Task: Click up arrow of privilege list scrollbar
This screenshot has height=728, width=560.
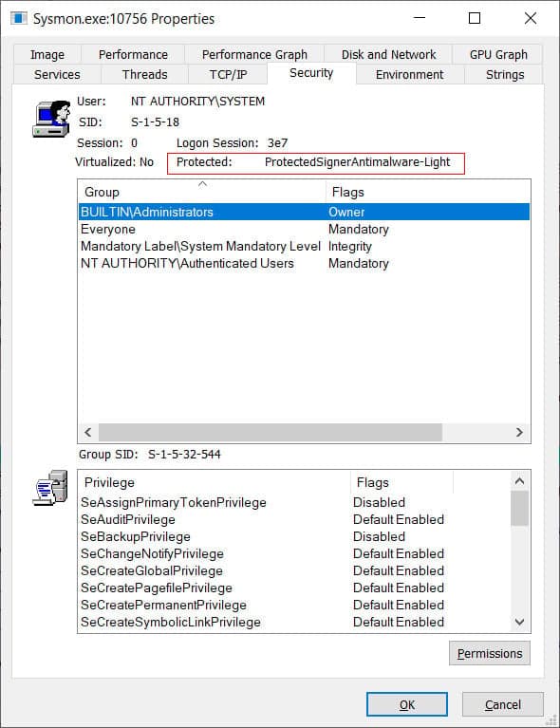Action: (519, 481)
